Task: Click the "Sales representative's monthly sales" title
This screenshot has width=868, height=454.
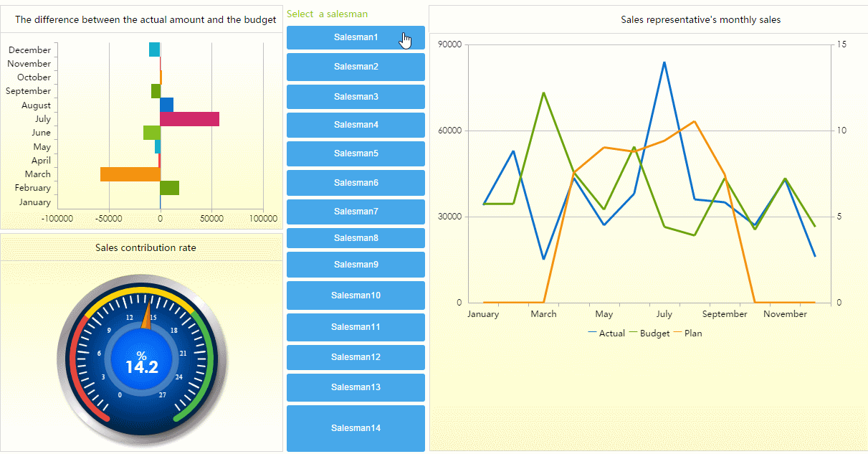Action: [x=701, y=20]
